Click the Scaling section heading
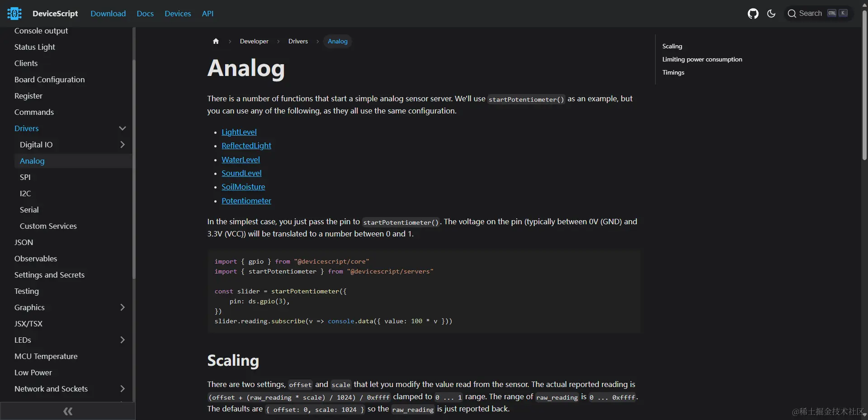The width and height of the screenshot is (868, 420). pos(233,360)
